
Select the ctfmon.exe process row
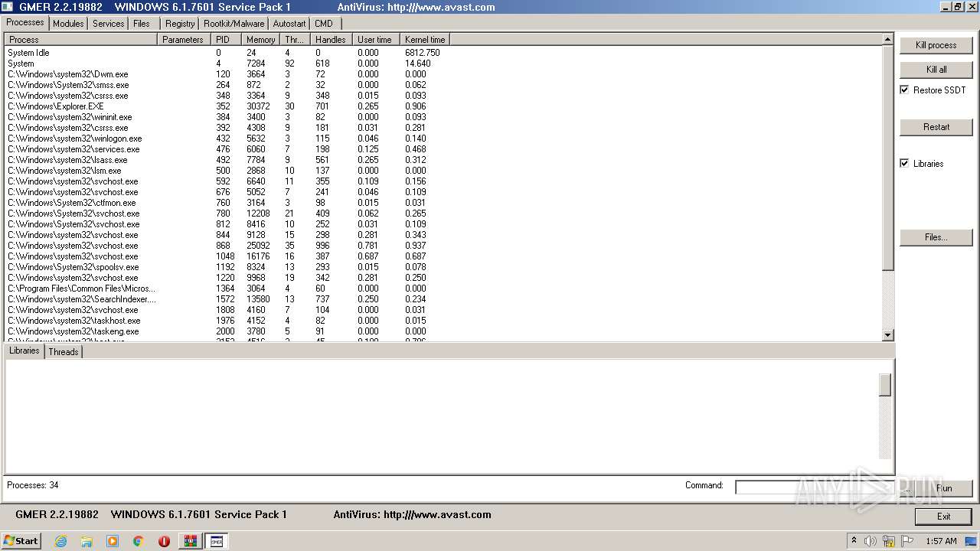[x=444, y=203]
